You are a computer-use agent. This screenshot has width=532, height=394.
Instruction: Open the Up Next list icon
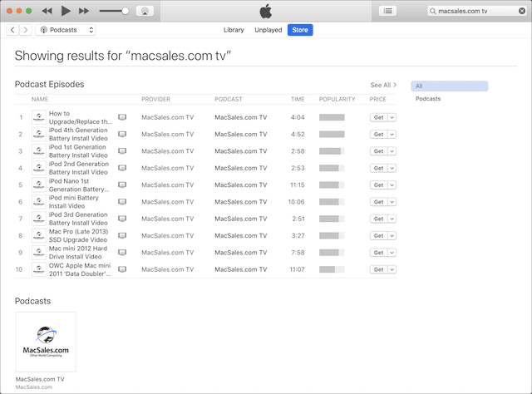pyautogui.click(x=387, y=11)
